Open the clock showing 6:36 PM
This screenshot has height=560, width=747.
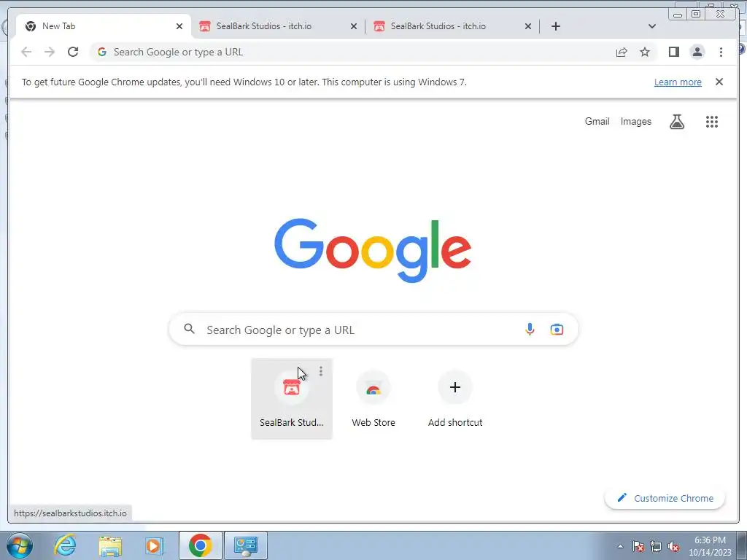[x=709, y=545]
